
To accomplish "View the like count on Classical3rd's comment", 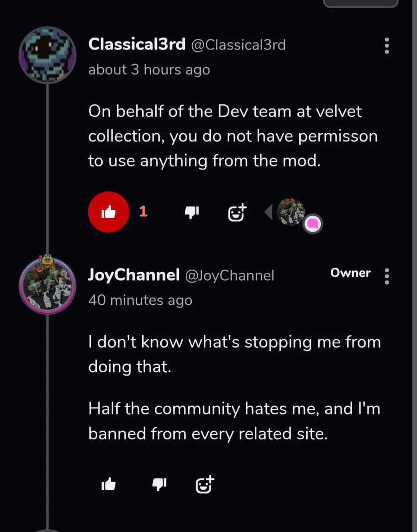I will pos(143,212).
